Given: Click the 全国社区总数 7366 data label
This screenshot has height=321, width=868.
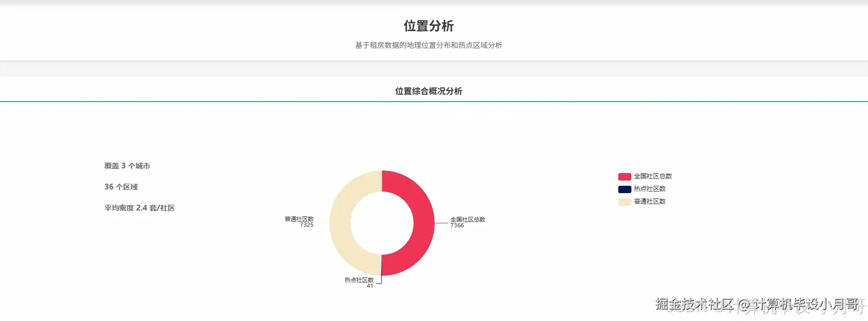Looking at the screenshot, I should [467, 223].
